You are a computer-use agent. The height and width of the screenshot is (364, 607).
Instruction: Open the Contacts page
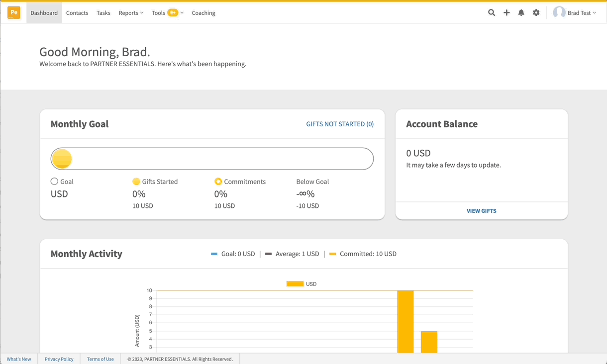click(x=77, y=13)
